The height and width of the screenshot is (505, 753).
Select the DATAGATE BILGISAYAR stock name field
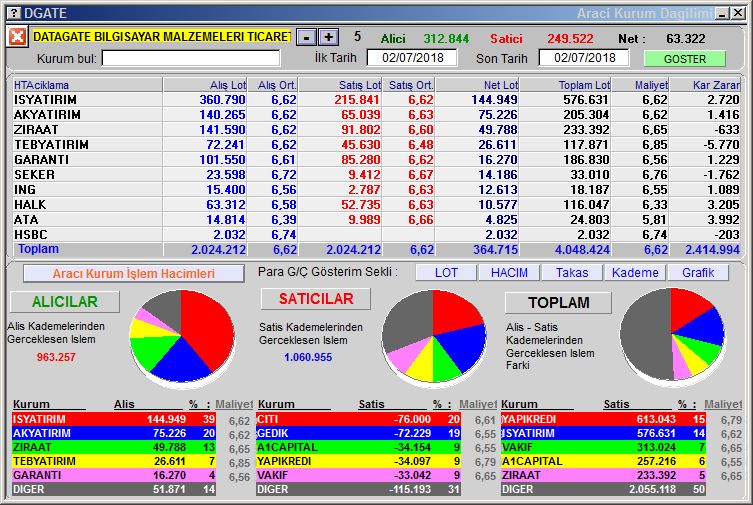161,36
